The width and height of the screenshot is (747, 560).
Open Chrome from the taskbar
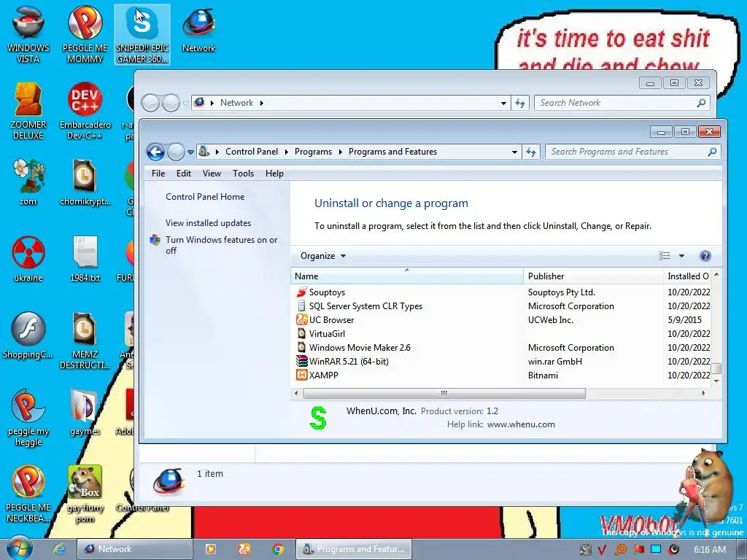coord(278,549)
